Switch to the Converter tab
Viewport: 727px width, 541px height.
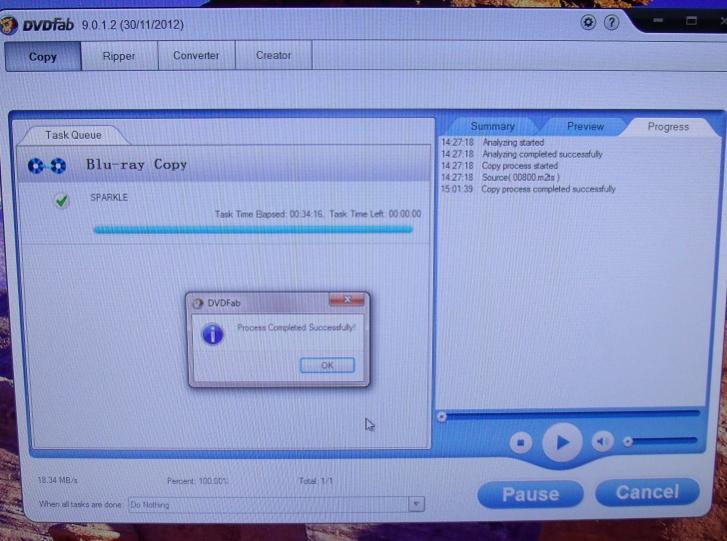(x=196, y=56)
